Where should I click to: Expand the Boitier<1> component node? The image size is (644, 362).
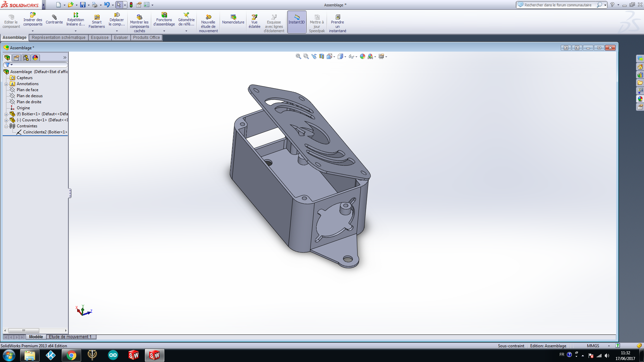pos(6,114)
